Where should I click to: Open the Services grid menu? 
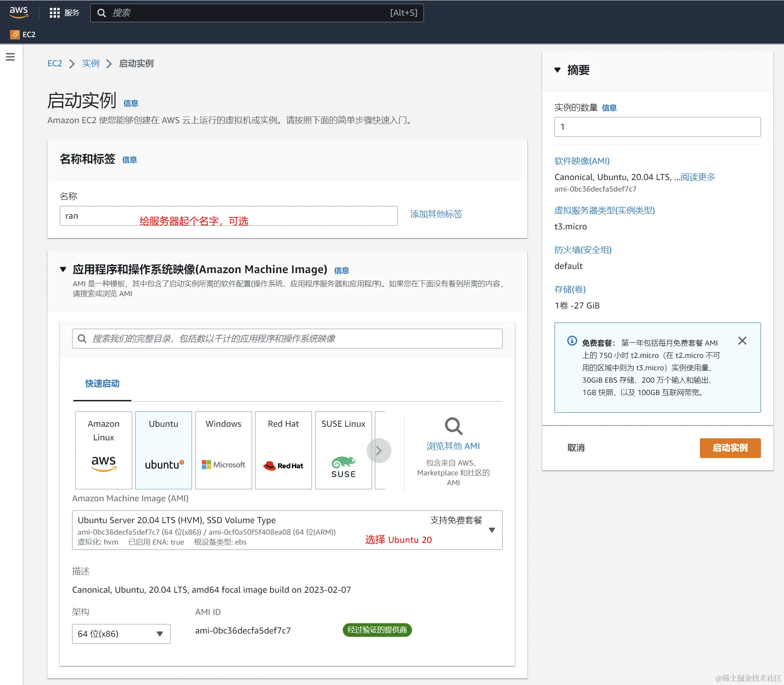pyautogui.click(x=54, y=13)
